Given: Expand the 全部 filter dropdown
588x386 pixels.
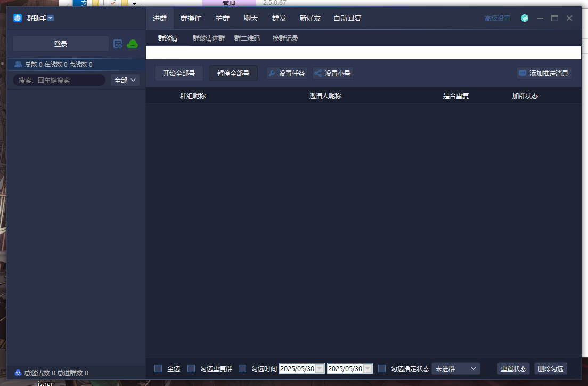Looking at the screenshot, I should (125, 80).
